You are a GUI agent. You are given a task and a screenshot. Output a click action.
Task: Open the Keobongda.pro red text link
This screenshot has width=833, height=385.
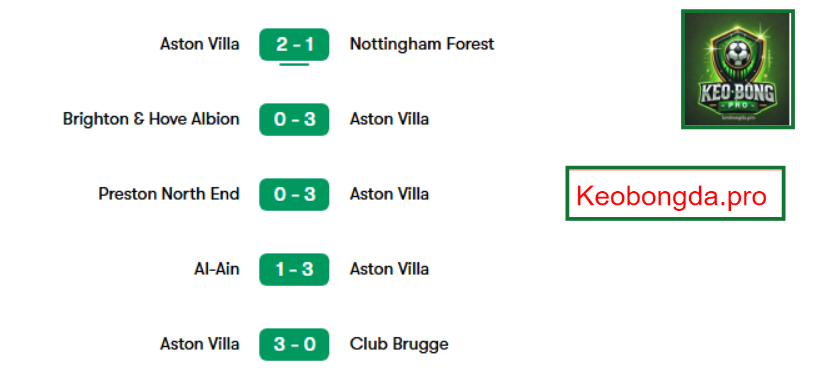click(671, 196)
